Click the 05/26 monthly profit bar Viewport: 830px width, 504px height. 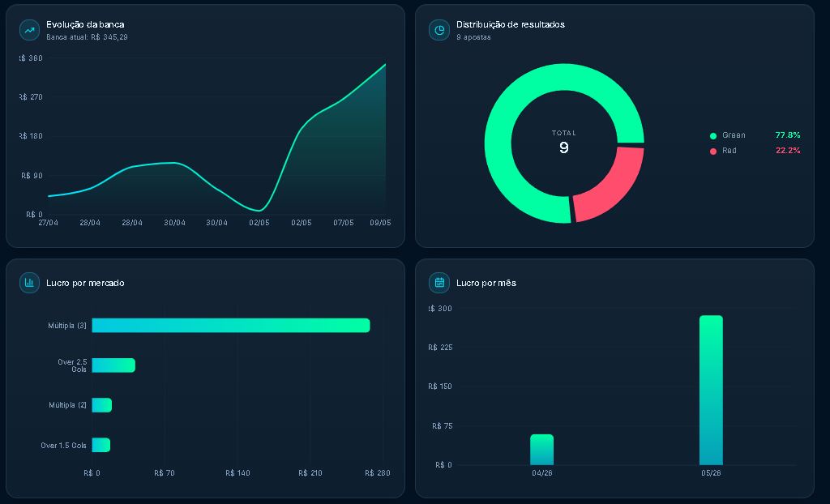tap(711, 391)
